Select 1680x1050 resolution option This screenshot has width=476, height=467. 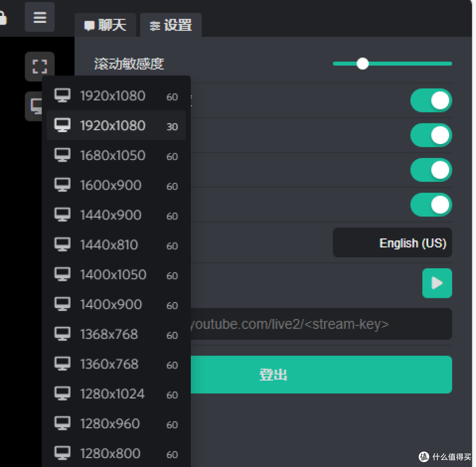[116, 156]
